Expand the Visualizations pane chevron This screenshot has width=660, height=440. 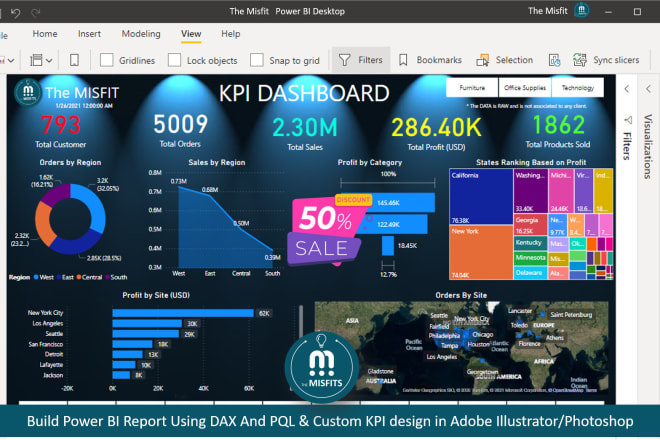coord(648,89)
